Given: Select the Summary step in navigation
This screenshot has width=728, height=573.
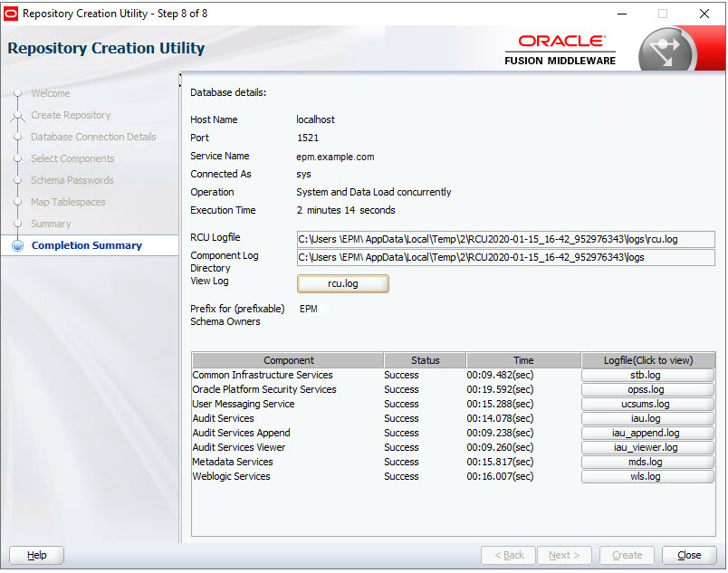Looking at the screenshot, I should point(51,224).
